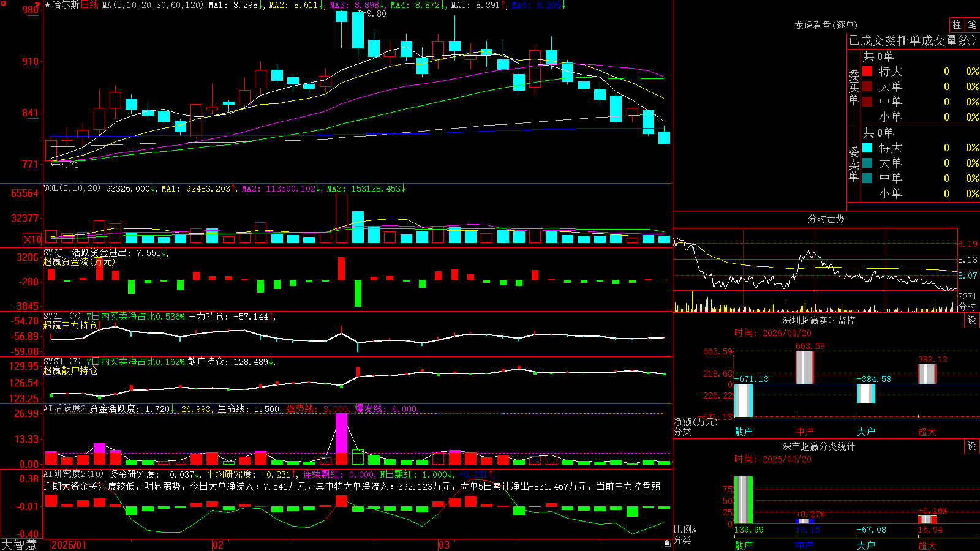980x551 pixels.
Task: Click 散户 category in 实时监控 chart
Action: pyautogui.click(x=744, y=432)
